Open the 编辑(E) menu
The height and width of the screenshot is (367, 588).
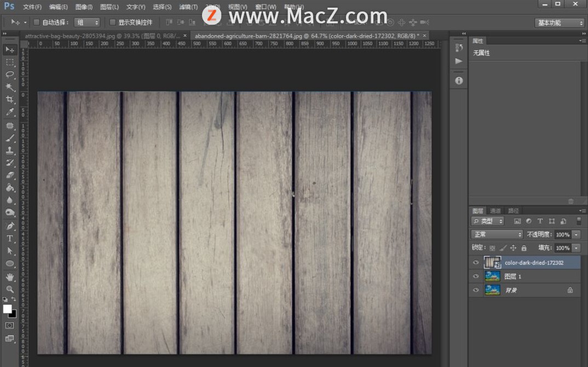coord(59,7)
